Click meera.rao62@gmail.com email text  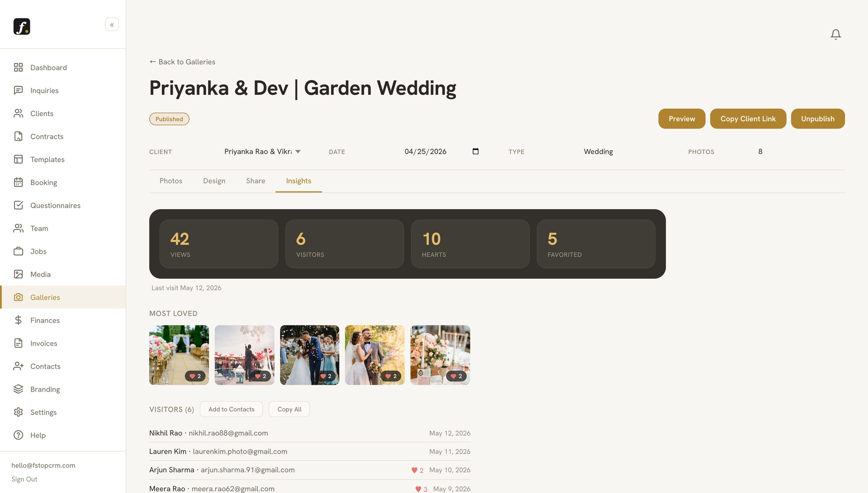click(233, 489)
